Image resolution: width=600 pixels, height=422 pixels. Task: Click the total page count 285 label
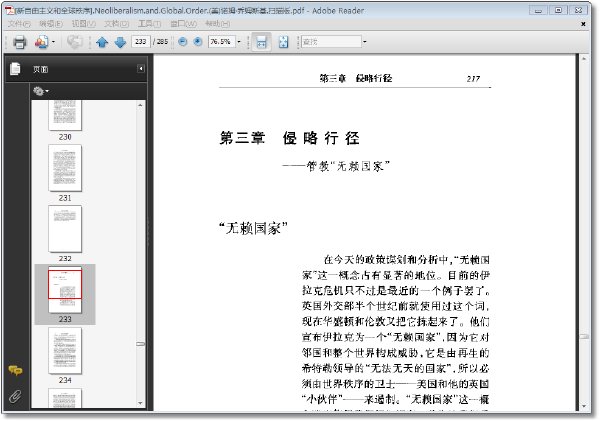pyautogui.click(x=161, y=41)
